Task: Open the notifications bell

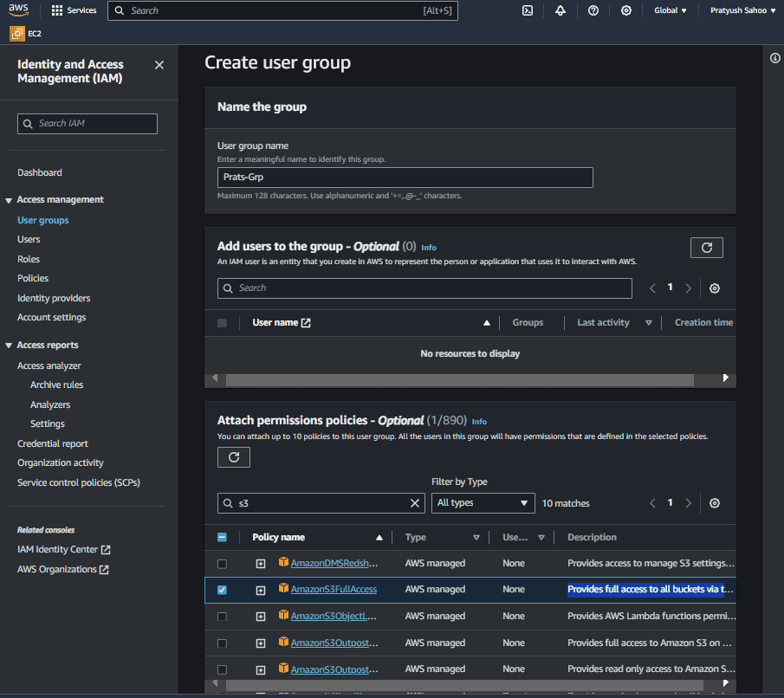Action: pyautogui.click(x=560, y=10)
